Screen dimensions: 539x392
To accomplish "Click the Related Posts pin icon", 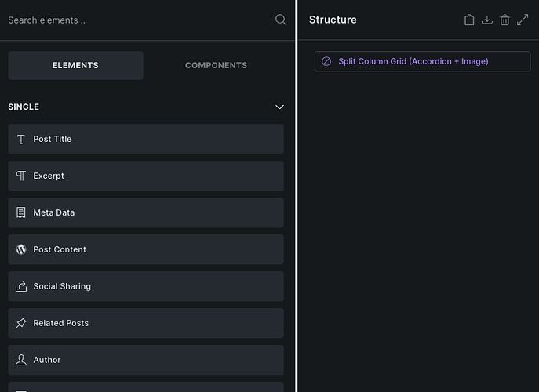I will pos(21,324).
